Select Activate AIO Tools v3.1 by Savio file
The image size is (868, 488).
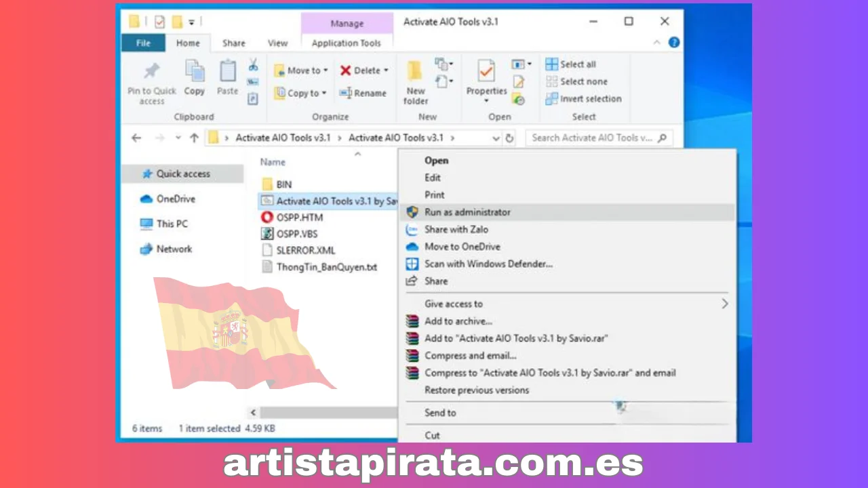(x=328, y=201)
